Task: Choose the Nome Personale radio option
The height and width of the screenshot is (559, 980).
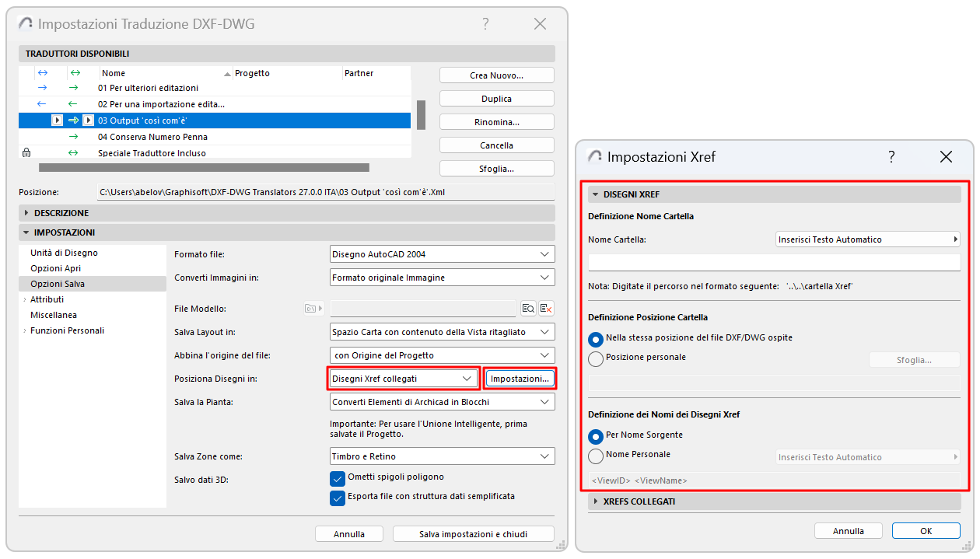Action: [x=596, y=456]
